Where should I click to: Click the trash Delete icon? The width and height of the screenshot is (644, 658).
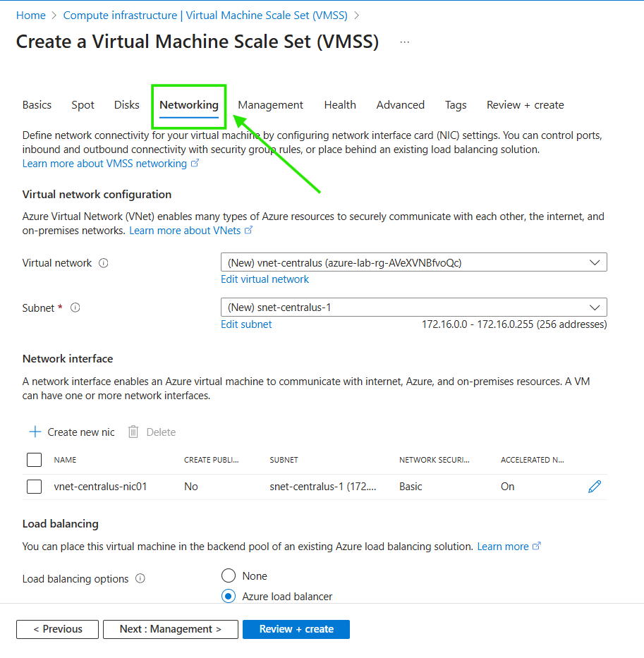(x=133, y=432)
